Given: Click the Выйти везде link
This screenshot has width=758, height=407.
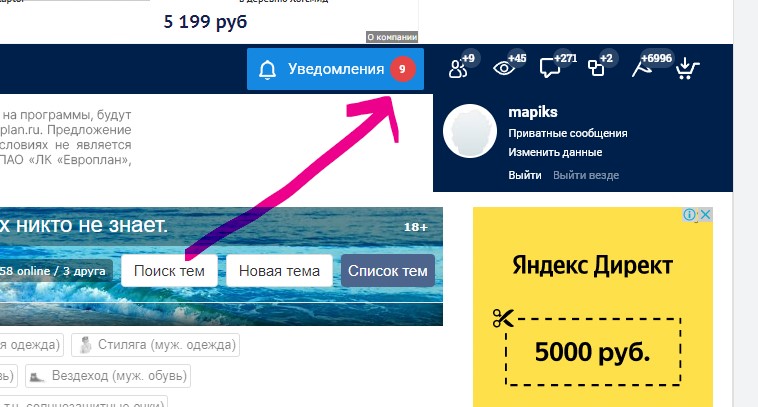Looking at the screenshot, I should pos(586,175).
